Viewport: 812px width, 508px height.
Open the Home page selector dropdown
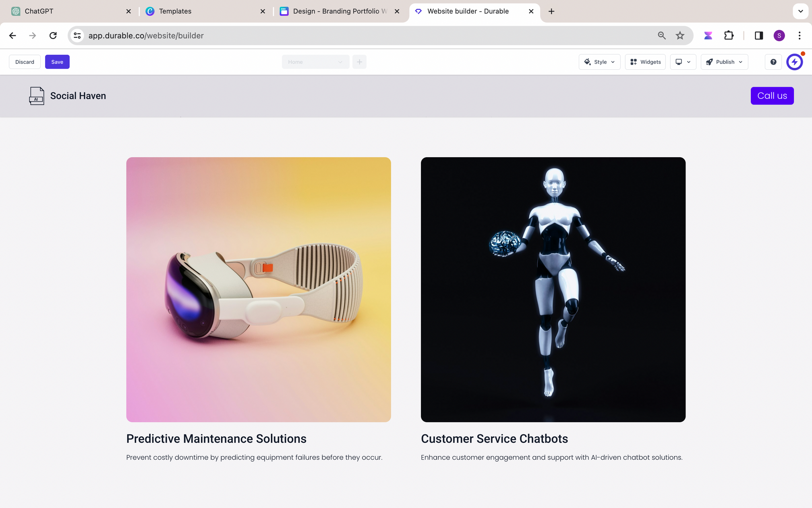click(x=315, y=62)
